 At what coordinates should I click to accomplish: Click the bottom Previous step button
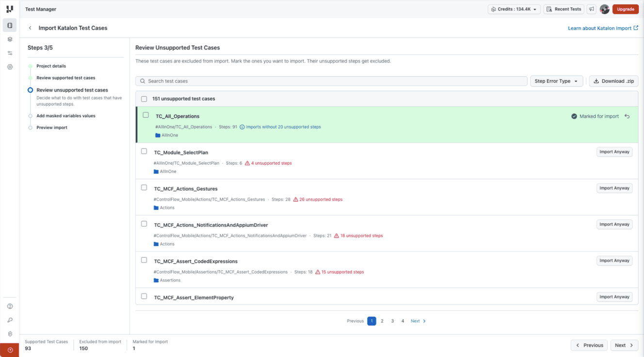589,345
